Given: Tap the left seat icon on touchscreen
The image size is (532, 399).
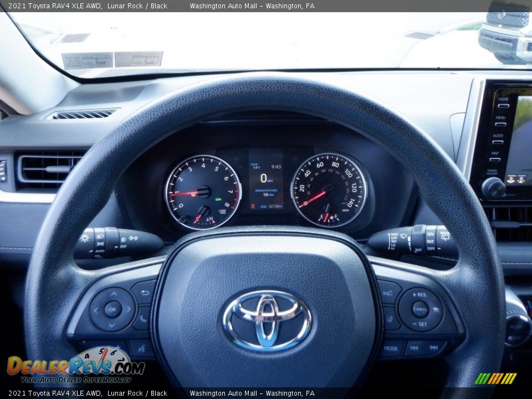Looking at the screenshot, I should pos(510,178).
